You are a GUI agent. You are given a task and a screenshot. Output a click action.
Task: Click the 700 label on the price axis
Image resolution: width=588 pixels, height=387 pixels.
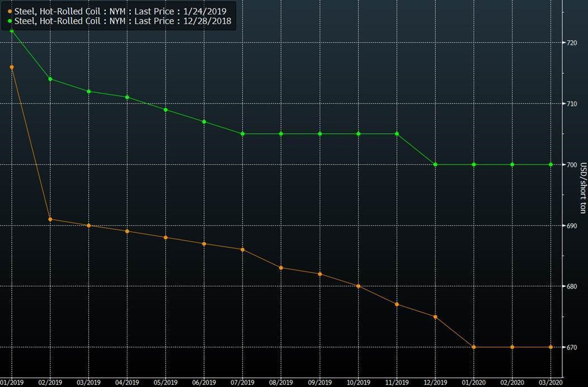point(571,165)
